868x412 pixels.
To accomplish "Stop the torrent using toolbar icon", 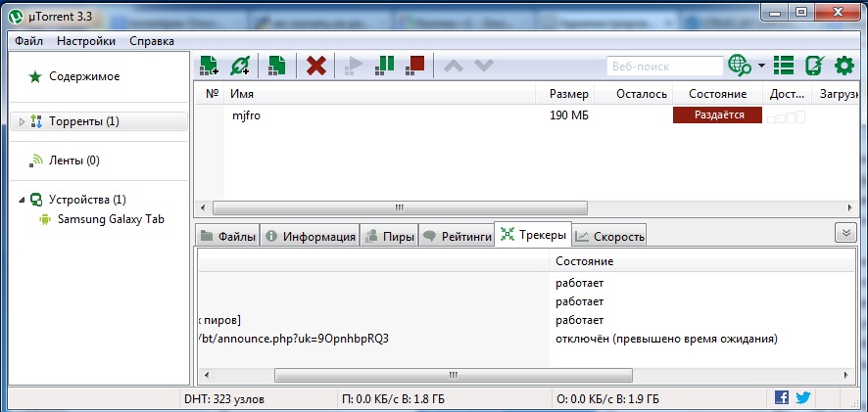I will click(x=416, y=66).
